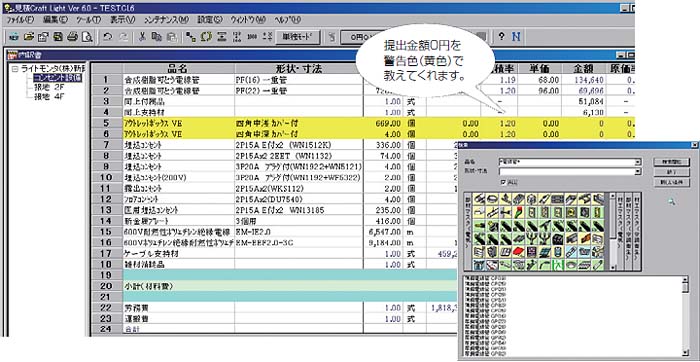Click the top search button in dialog

[x=671, y=162]
